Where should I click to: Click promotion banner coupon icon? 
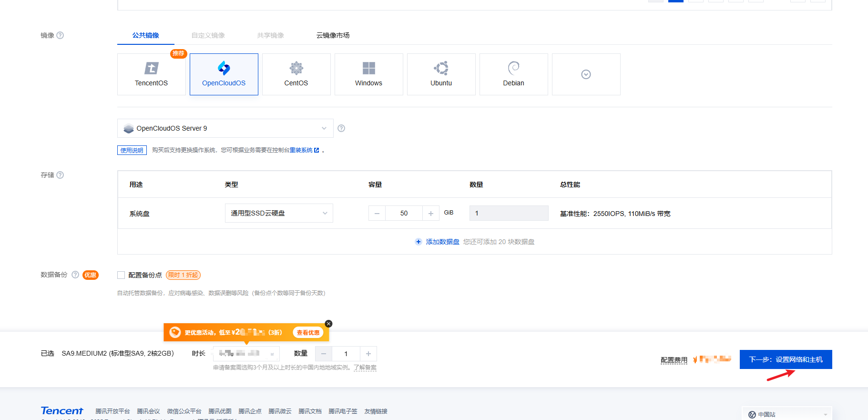[x=175, y=332]
